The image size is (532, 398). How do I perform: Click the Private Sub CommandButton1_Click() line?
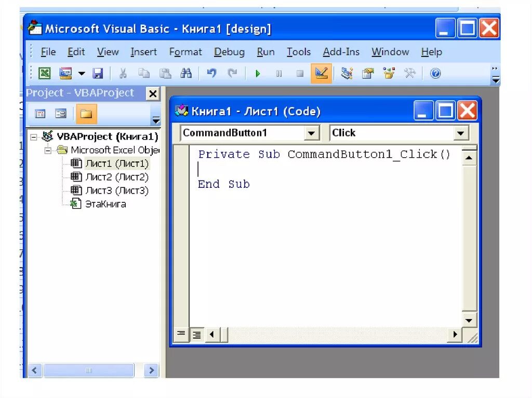tap(324, 154)
